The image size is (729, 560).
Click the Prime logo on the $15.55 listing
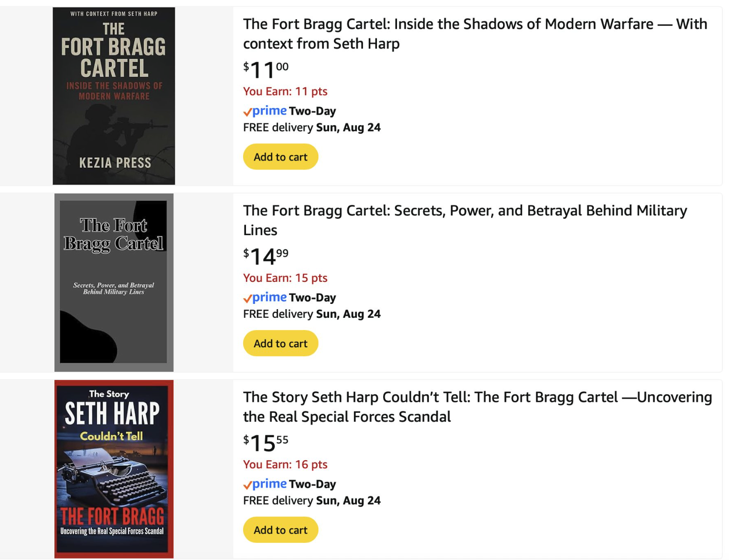tap(266, 484)
